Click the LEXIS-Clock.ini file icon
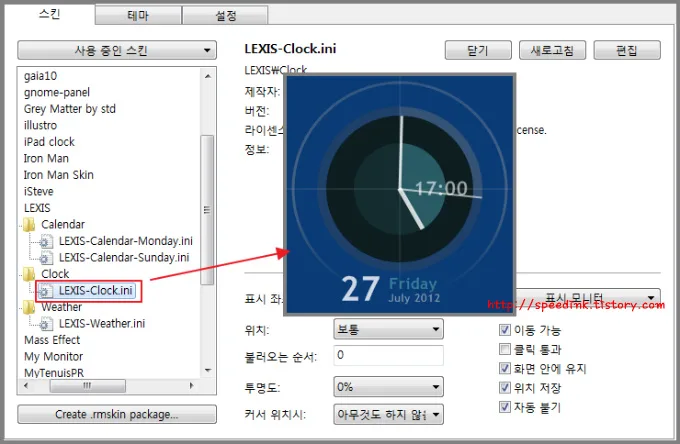680x444 pixels. (46, 291)
